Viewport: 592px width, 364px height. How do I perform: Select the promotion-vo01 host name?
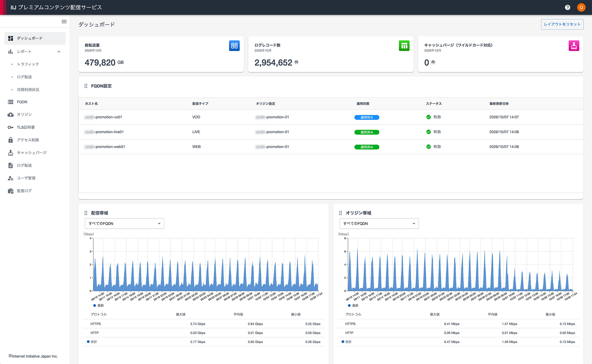pos(103,117)
